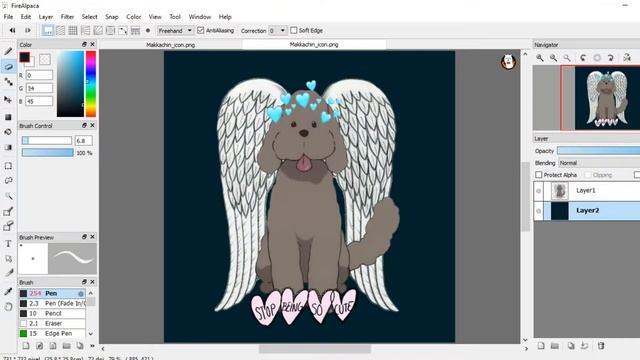
Task: Open the Blending mode dropdown
Action: (599, 163)
